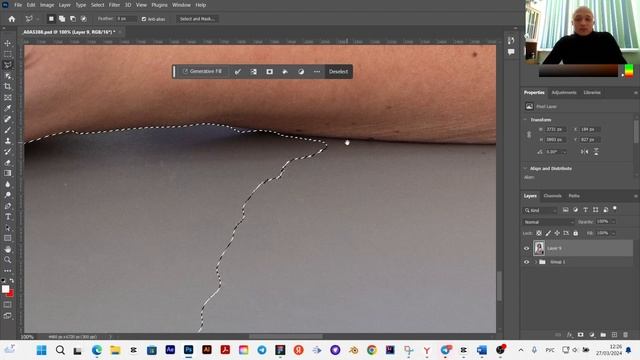Expand Group 1 folder in Layers panel

tap(536, 262)
